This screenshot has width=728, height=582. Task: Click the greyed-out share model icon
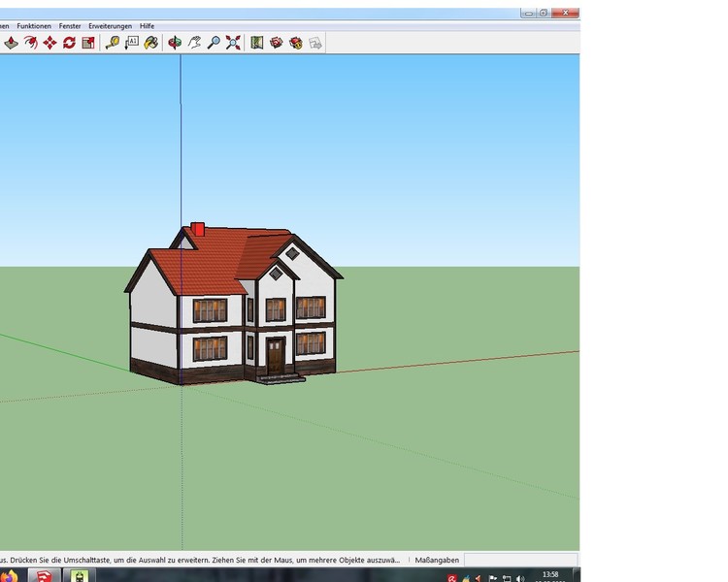pos(315,43)
